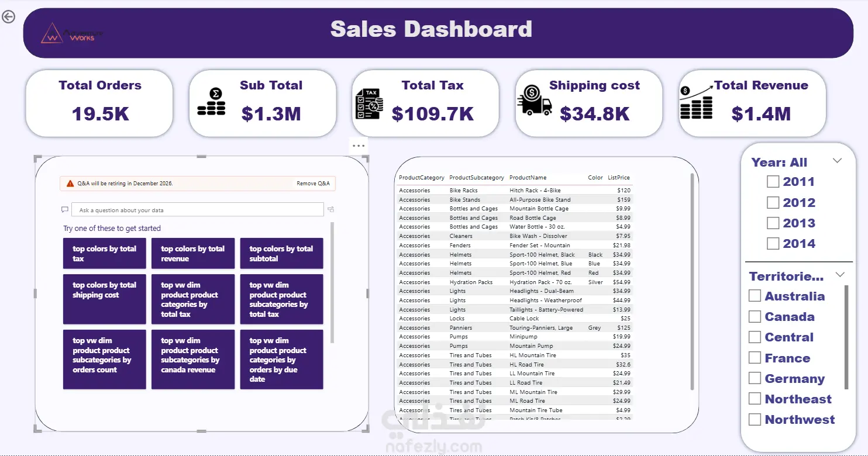Sort by the ProductName column header
Image resolution: width=868 pixels, height=456 pixels.
point(528,178)
